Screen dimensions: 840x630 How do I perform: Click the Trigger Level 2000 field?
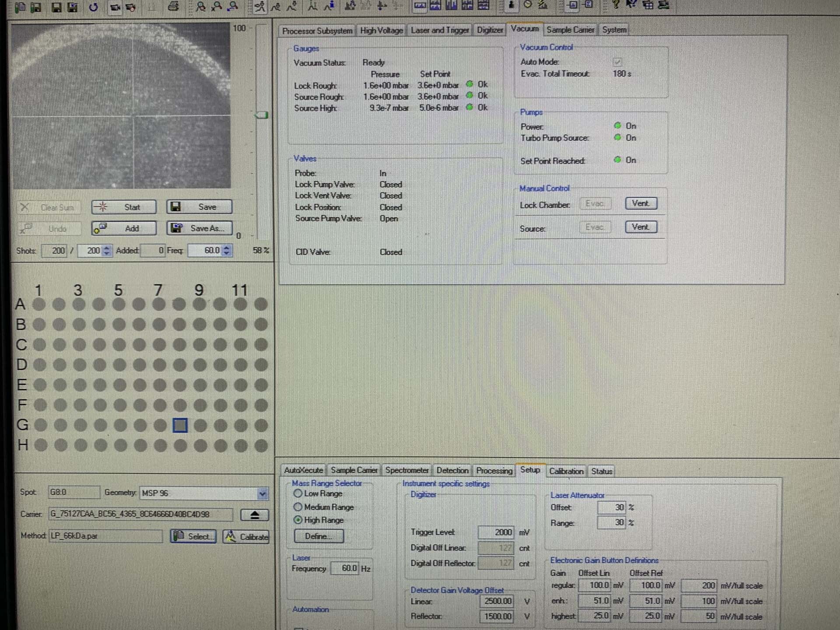(496, 532)
